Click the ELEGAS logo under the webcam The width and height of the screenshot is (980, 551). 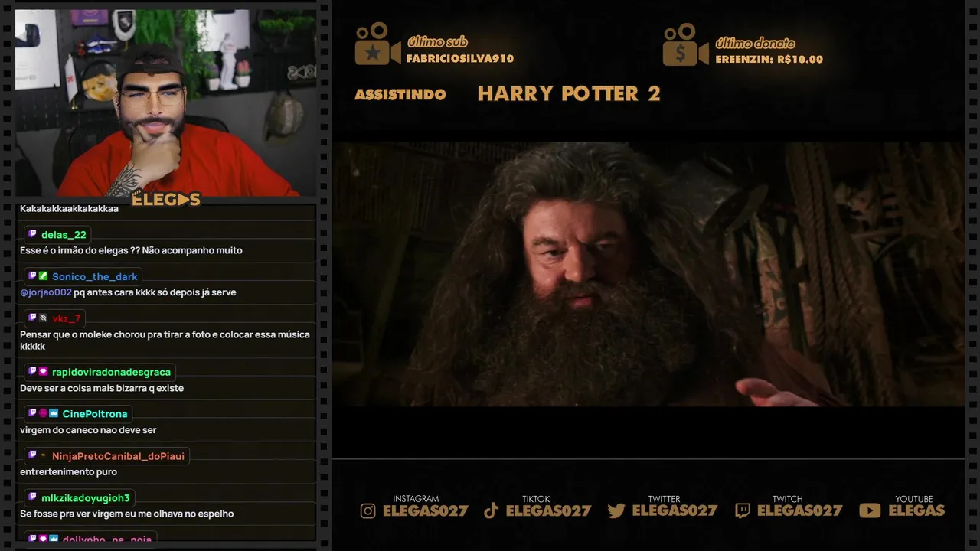pyautogui.click(x=166, y=199)
